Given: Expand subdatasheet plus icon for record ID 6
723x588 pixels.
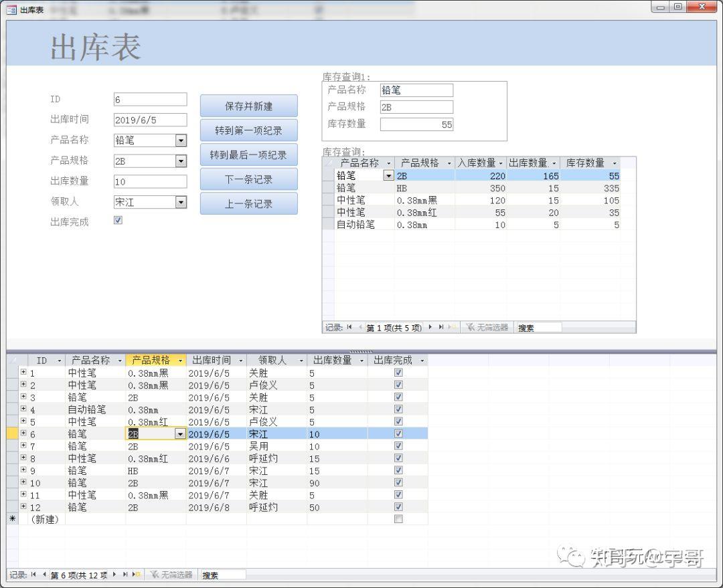Looking at the screenshot, I should coord(23,433).
